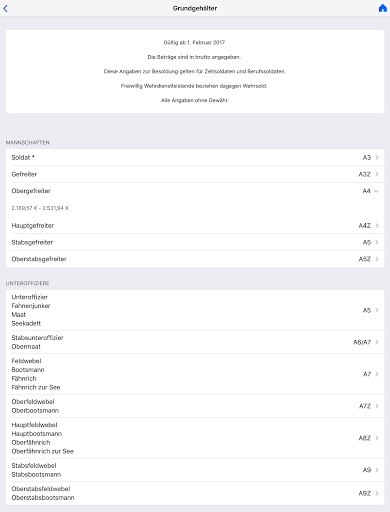
Task: Expand the Soldat A3 row chevron
Action: coord(377,157)
